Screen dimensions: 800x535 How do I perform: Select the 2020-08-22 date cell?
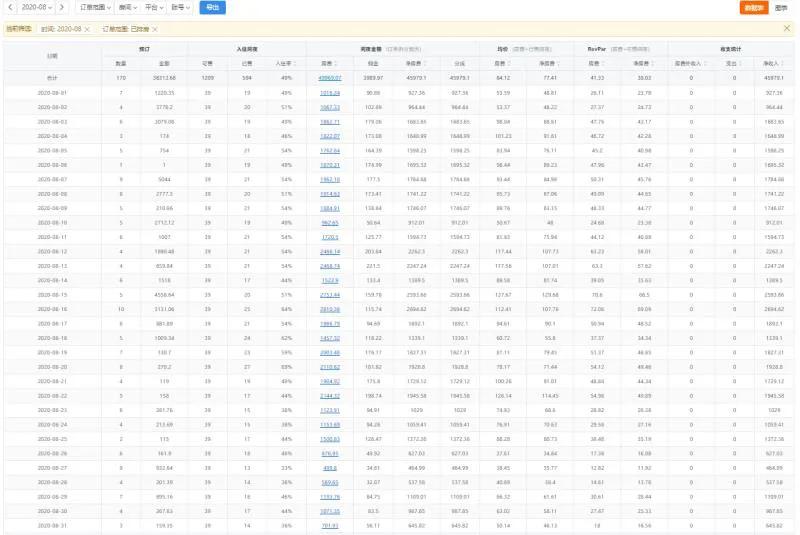pos(52,396)
